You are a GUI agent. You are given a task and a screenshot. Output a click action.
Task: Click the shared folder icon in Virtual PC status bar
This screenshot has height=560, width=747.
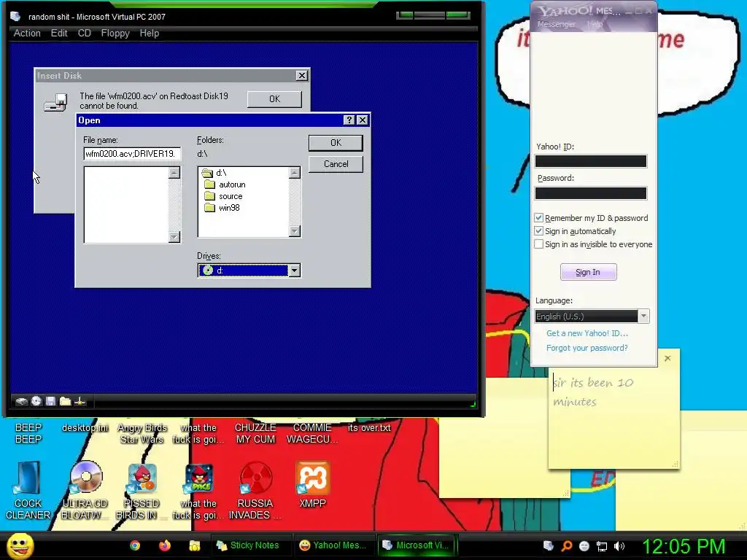(65, 401)
